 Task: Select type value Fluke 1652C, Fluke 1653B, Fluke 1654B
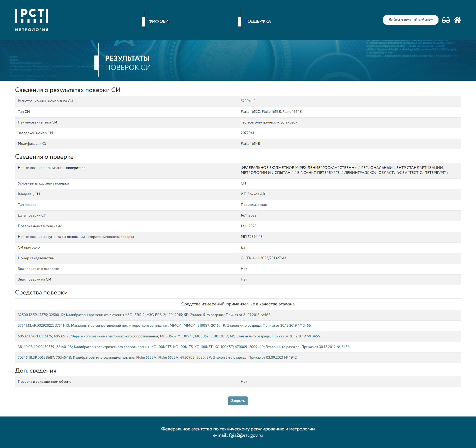(271, 112)
